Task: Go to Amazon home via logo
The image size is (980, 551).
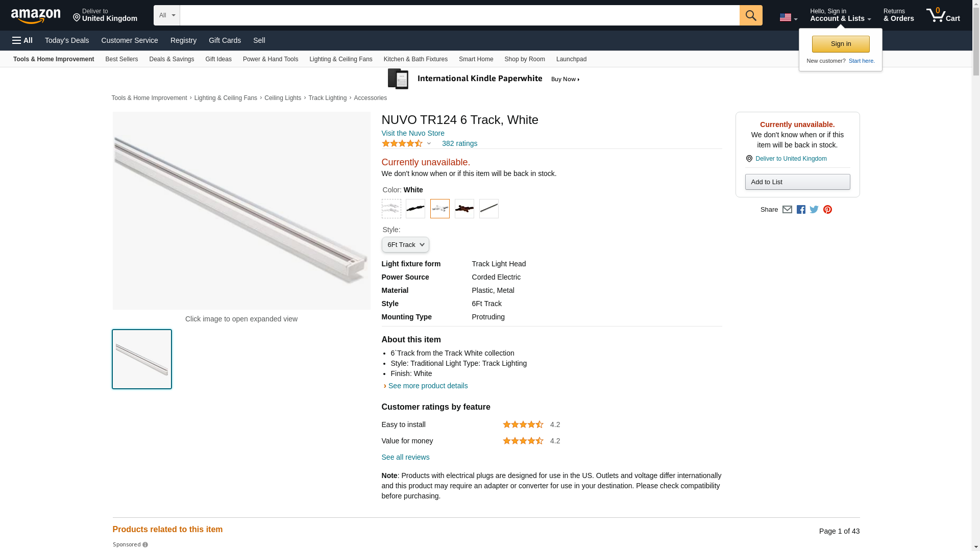Action: [36, 16]
